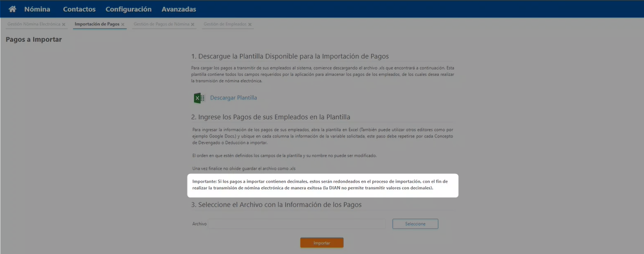Expand the Configuración menu
The width and height of the screenshot is (644, 254).
click(x=128, y=9)
